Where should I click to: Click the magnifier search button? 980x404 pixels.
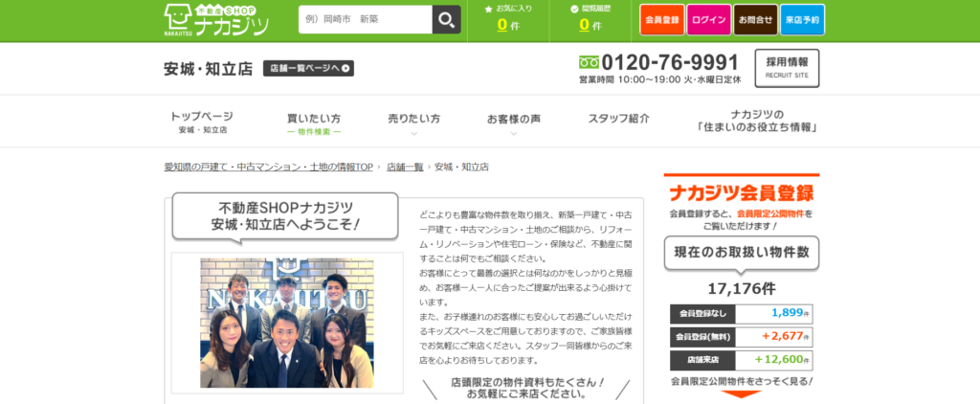point(446,20)
